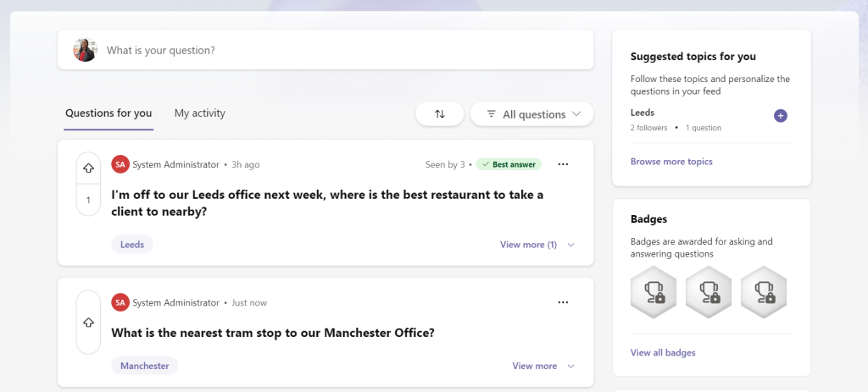
Task: Click the Just now timestamp
Action: pyautogui.click(x=249, y=303)
